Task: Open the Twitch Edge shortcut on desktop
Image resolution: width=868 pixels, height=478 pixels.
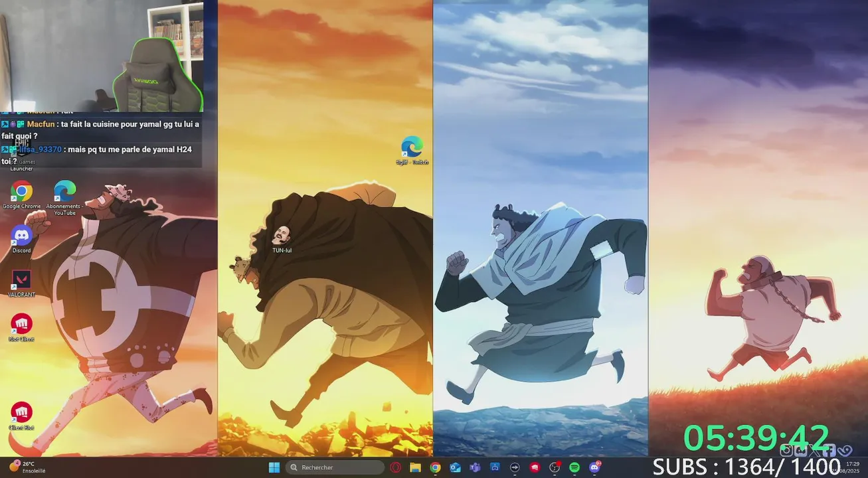Action: 412,150
